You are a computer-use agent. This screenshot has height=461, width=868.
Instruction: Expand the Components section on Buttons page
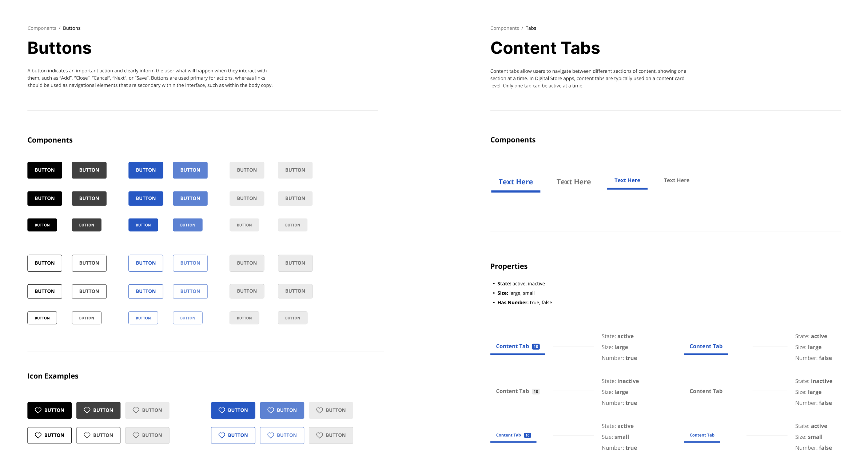50,140
